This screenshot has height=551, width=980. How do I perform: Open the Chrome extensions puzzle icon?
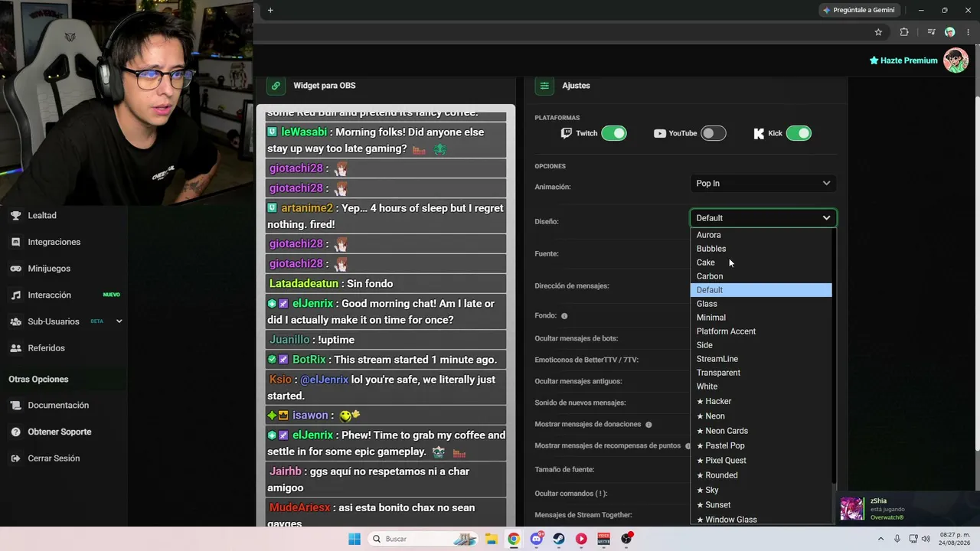[x=904, y=32]
